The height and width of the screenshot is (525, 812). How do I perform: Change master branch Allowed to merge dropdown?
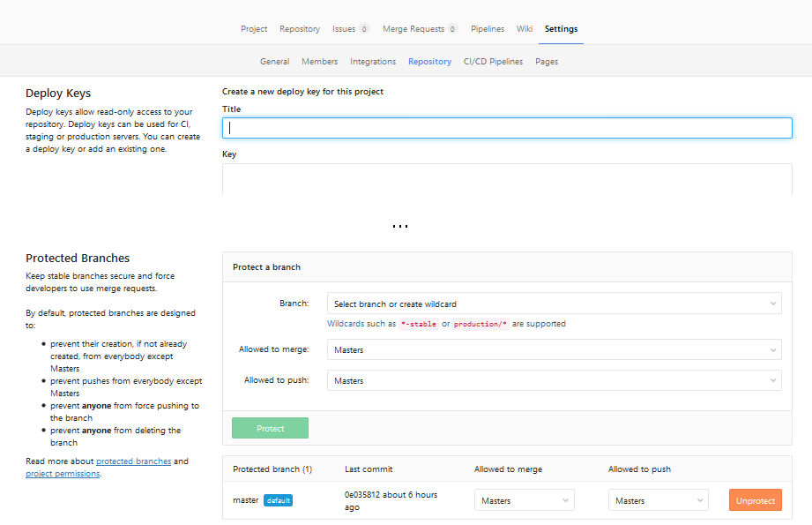(x=524, y=500)
